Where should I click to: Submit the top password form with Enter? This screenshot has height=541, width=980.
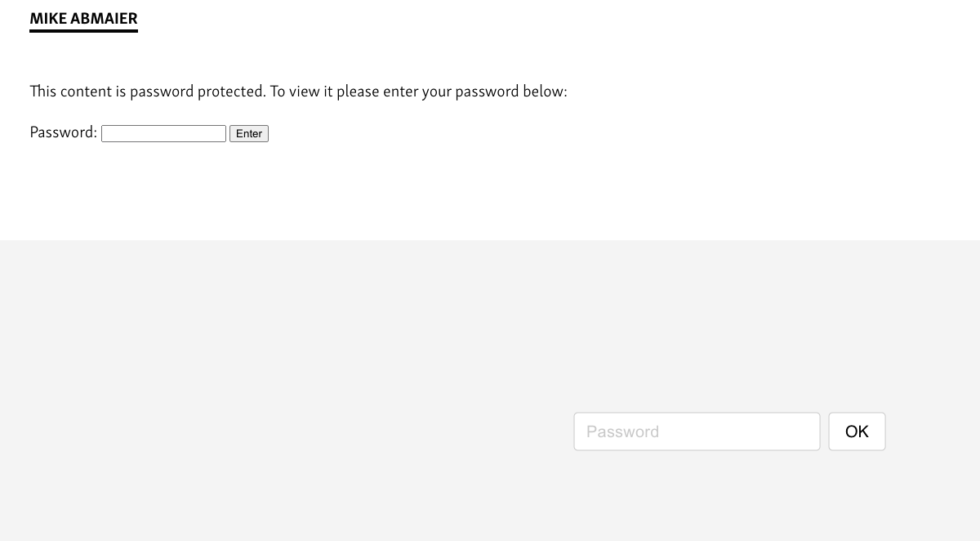249,133
